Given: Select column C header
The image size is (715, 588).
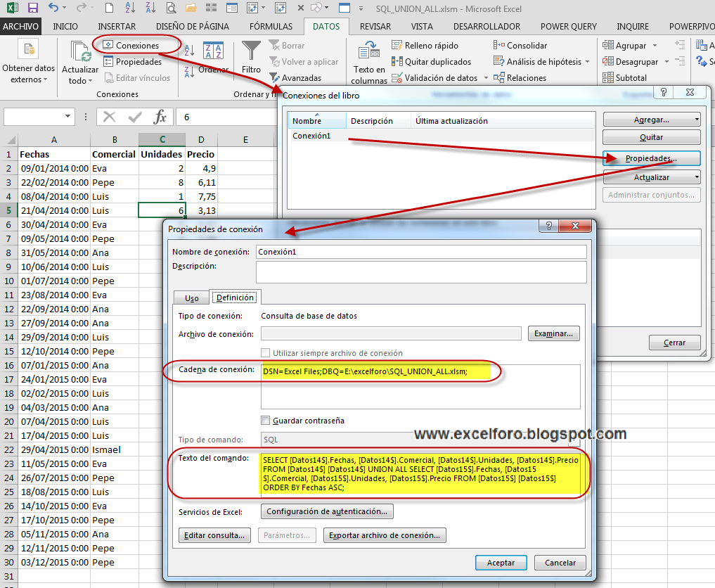Looking at the screenshot, I should click(x=162, y=139).
